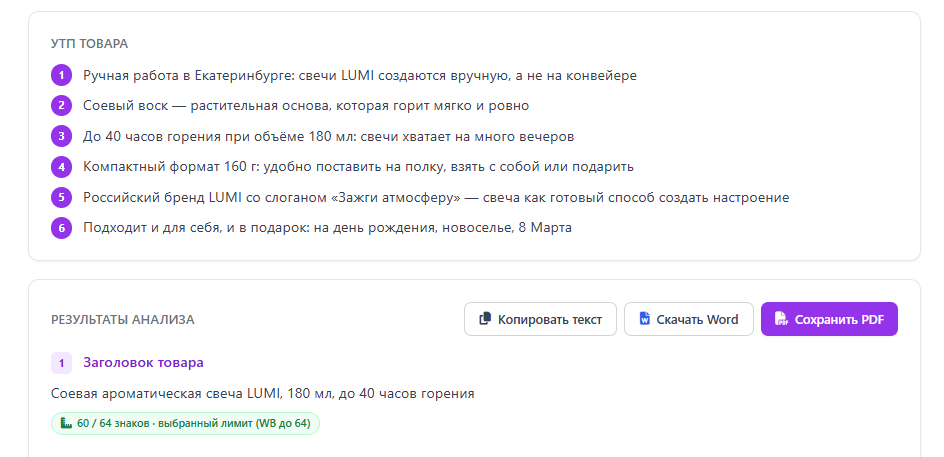Viewport: 944px width, 457px height.
Task: Click the Соевый воск растительная основа line
Action: click(306, 106)
